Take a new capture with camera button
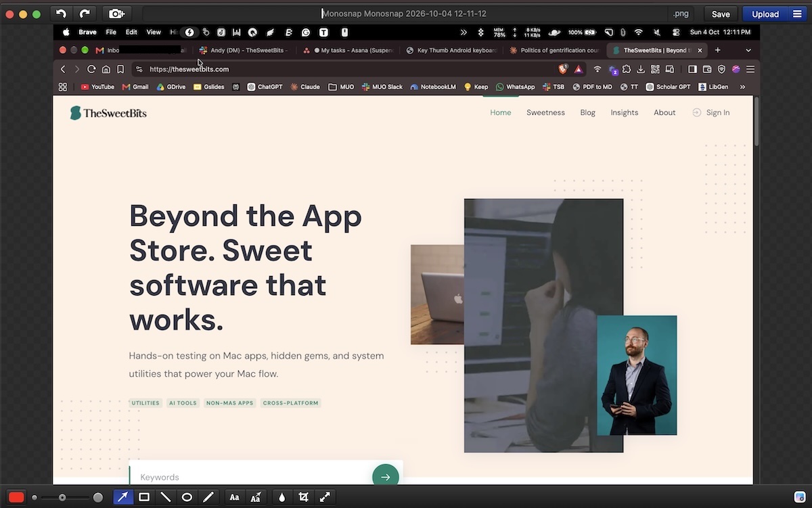This screenshot has width=812, height=508. 117,14
